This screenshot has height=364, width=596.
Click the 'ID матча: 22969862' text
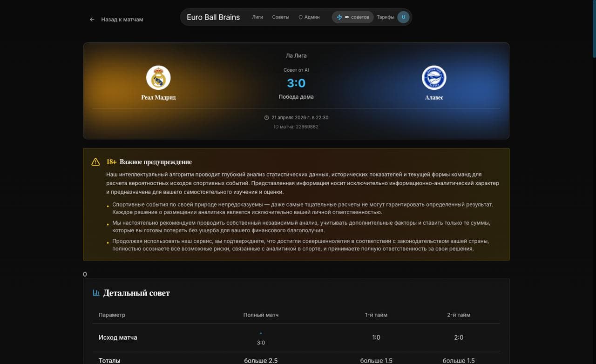point(296,127)
